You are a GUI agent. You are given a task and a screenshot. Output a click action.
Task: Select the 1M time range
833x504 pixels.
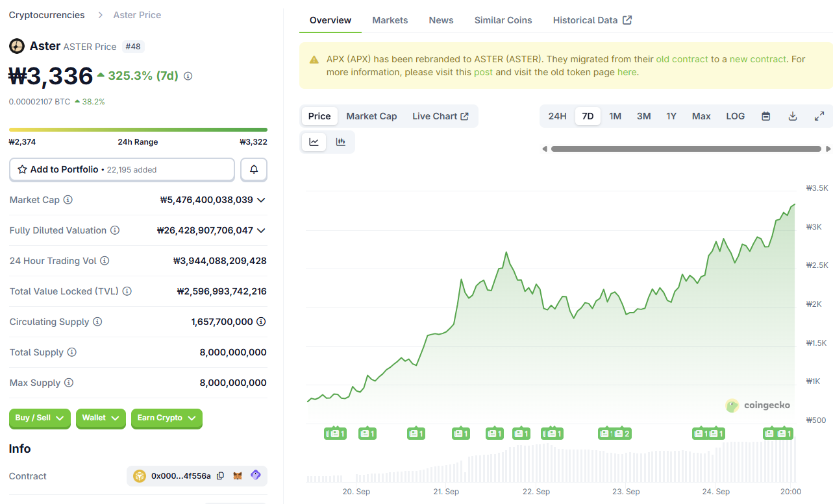pos(615,116)
